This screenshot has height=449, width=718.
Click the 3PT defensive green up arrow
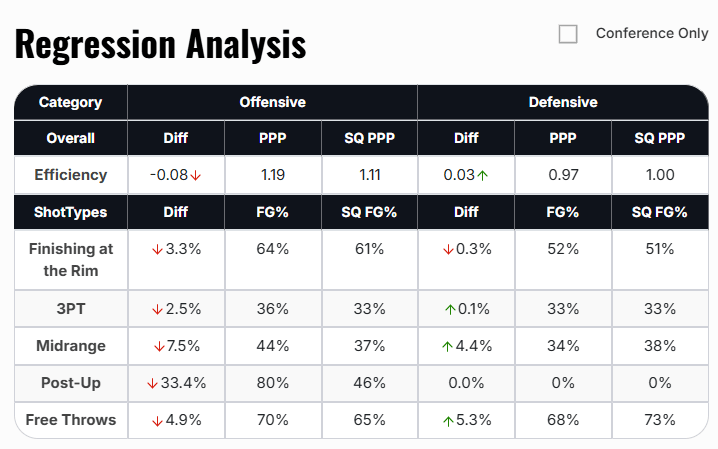click(449, 309)
